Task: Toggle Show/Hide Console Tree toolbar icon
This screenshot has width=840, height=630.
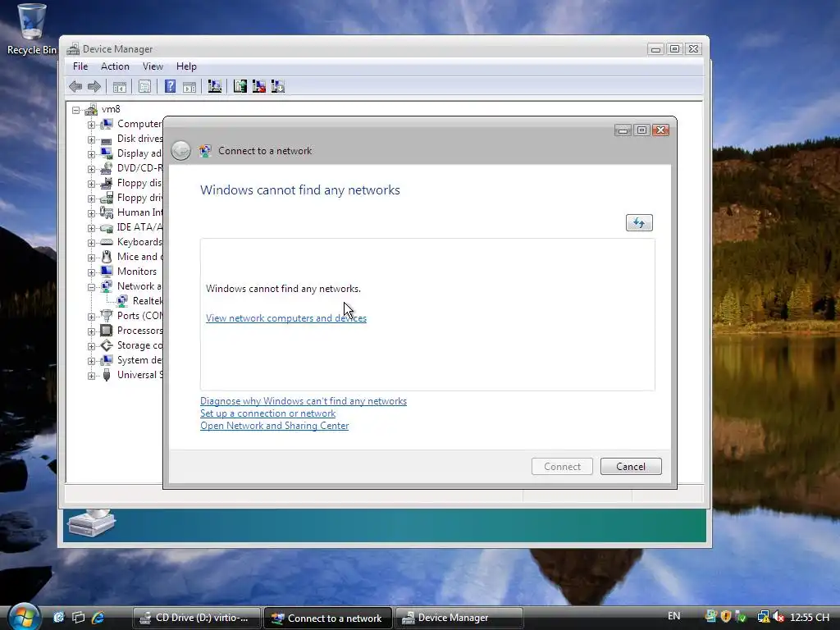Action: tap(120, 86)
